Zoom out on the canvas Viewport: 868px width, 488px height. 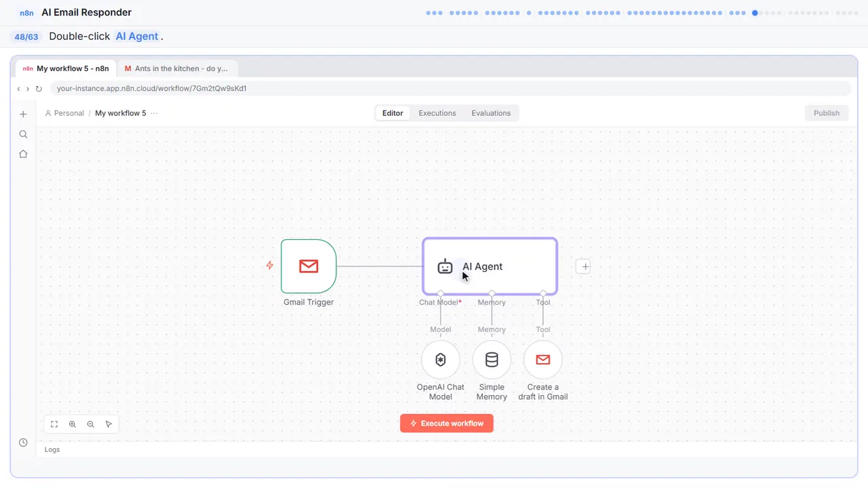click(x=90, y=424)
